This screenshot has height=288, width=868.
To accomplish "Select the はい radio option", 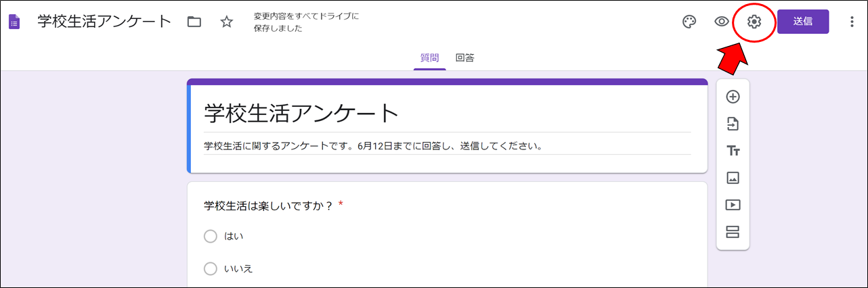I will click(211, 236).
